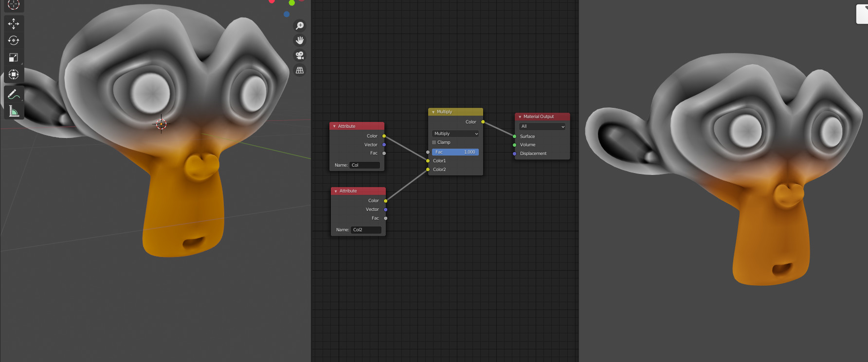Click the Name field containing Col2
Image resolution: width=868 pixels, height=362 pixels.
click(366, 230)
